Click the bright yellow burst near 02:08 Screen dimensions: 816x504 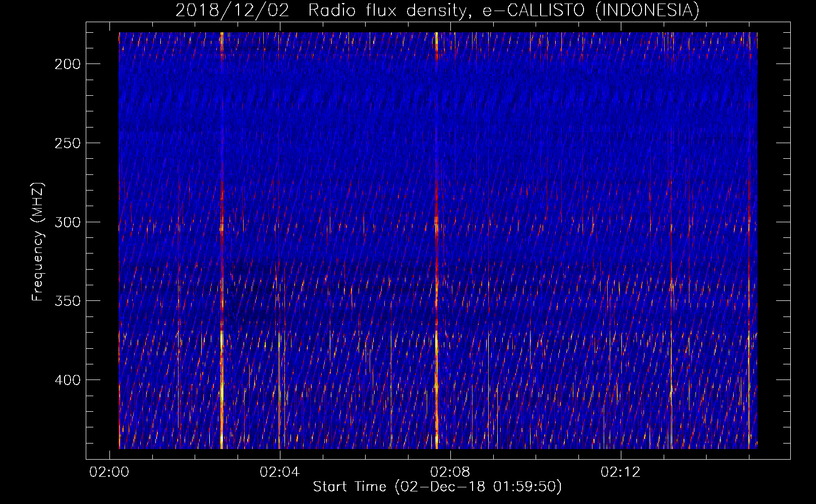pyautogui.click(x=436, y=240)
